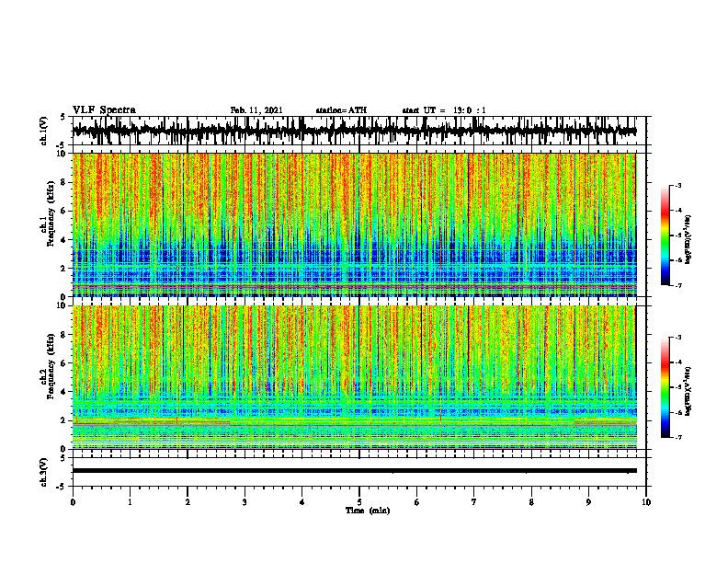Click time axis tick label "7" under ch.3 panel
This screenshot has height=563, width=728.
[x=474, y=502]
